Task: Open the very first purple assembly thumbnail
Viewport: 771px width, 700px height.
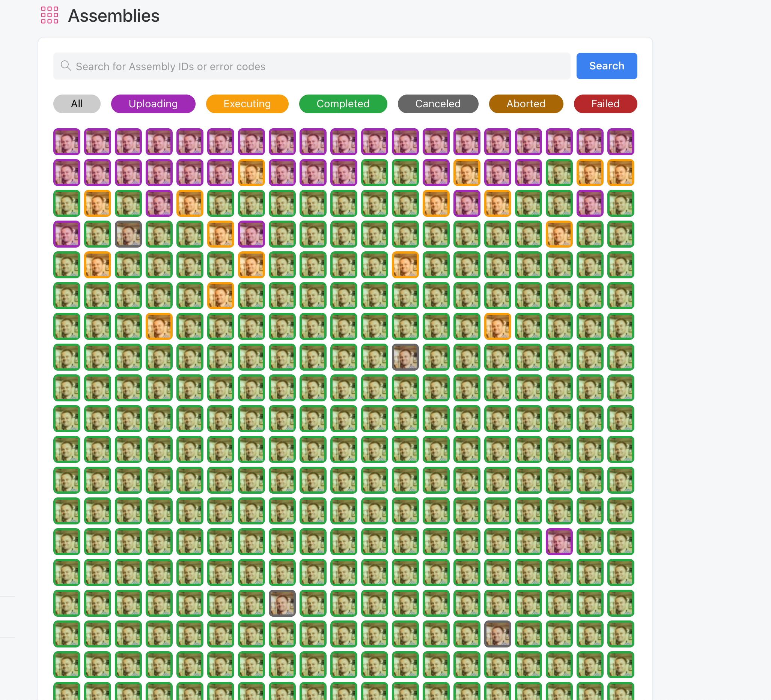Action: pyautogui.click(x=66, y=141)
